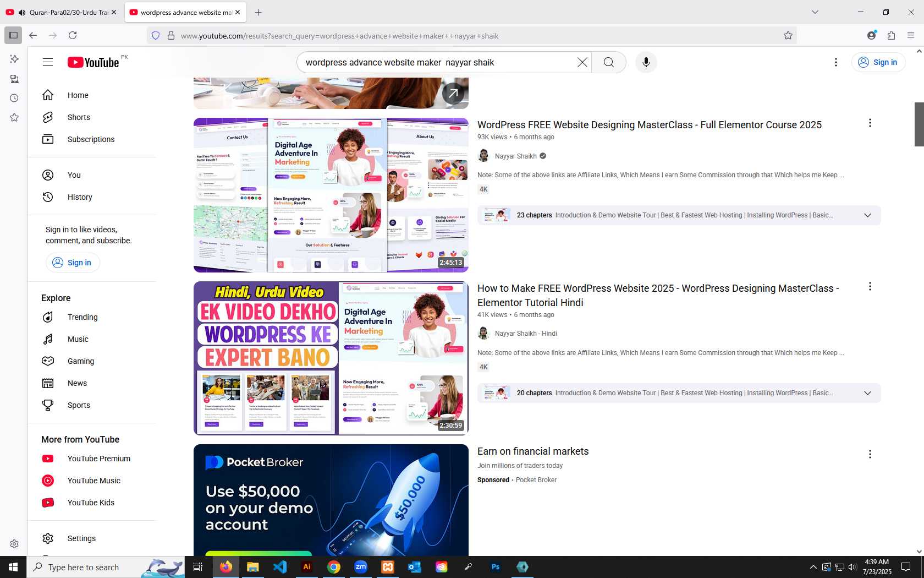The height and width of the screenshot is (578, 924).
Task: Expand the 23 chapters dropdown
Action: click(x=867, y=215)
